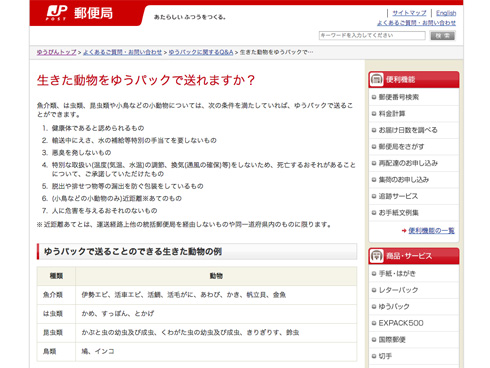Click the かめ、すっぽん、とかげ cell
Screen dimensions: 490x368
pos(216,314)
